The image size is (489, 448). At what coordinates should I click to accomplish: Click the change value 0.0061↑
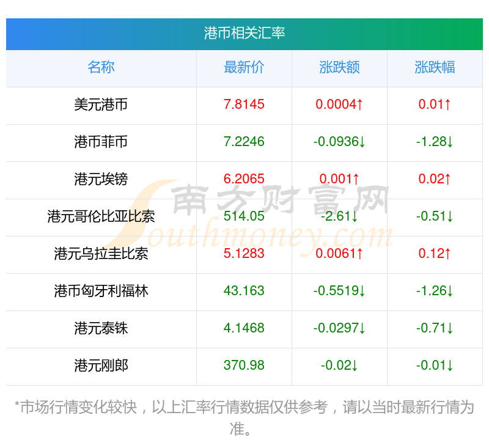[339, 254]
